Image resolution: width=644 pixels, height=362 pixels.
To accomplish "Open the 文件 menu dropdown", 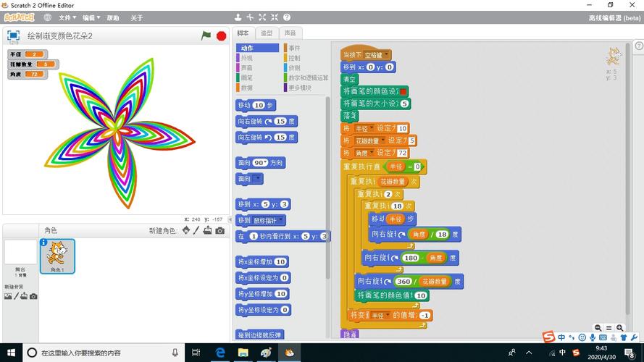I will pos(67,17).
